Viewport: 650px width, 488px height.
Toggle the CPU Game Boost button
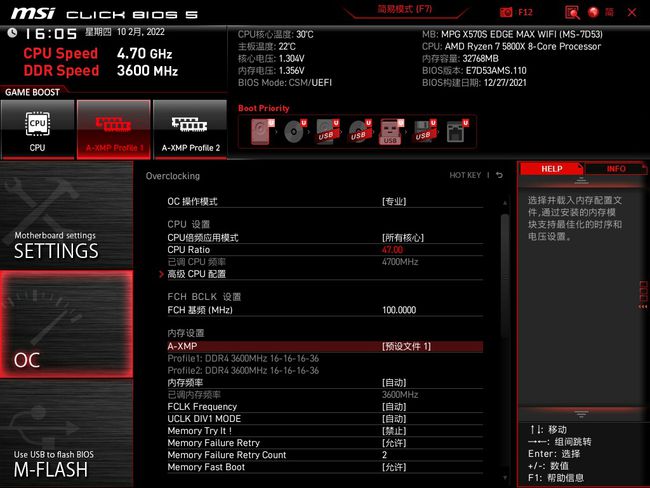(37, 129)
